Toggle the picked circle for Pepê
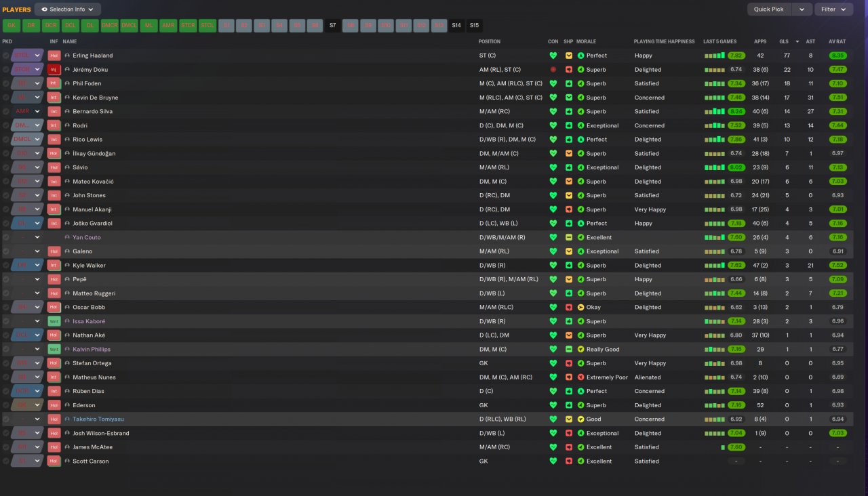 6,279
